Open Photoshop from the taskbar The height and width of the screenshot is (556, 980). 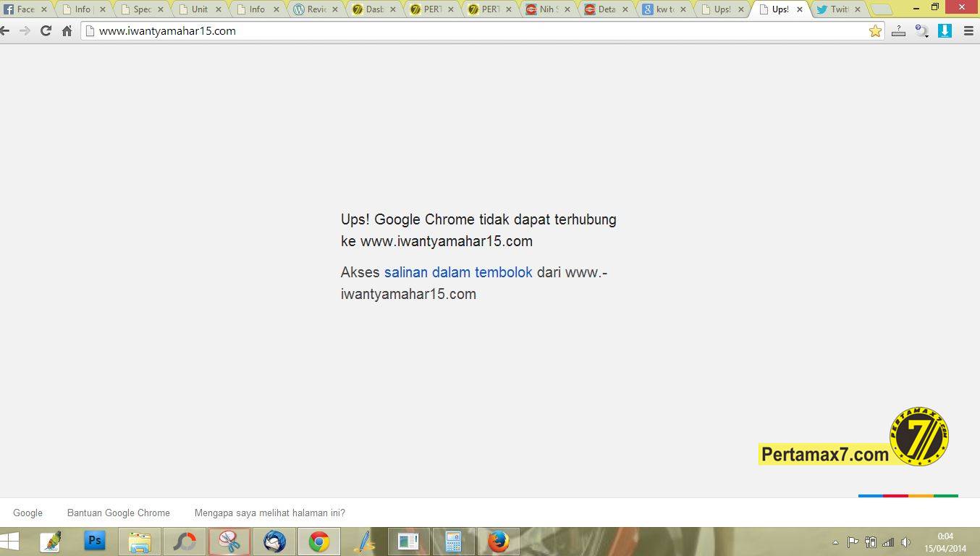95,541
